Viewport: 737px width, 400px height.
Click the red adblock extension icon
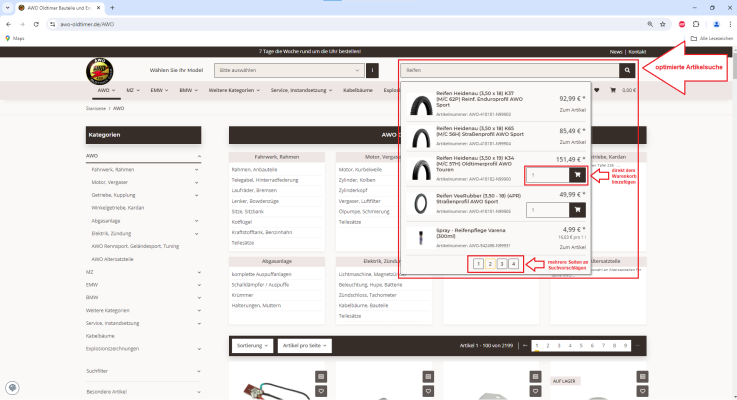(x=682, y=24)
